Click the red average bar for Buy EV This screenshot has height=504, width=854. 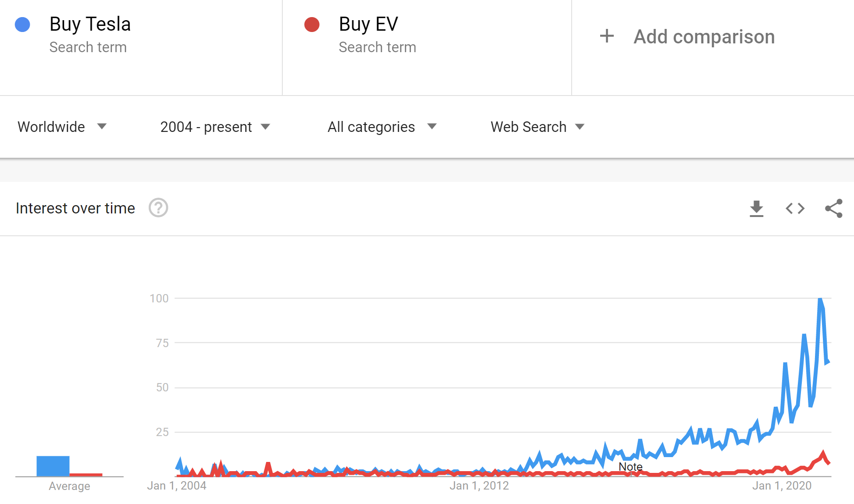pyautogui.click(x=86, y=475)
